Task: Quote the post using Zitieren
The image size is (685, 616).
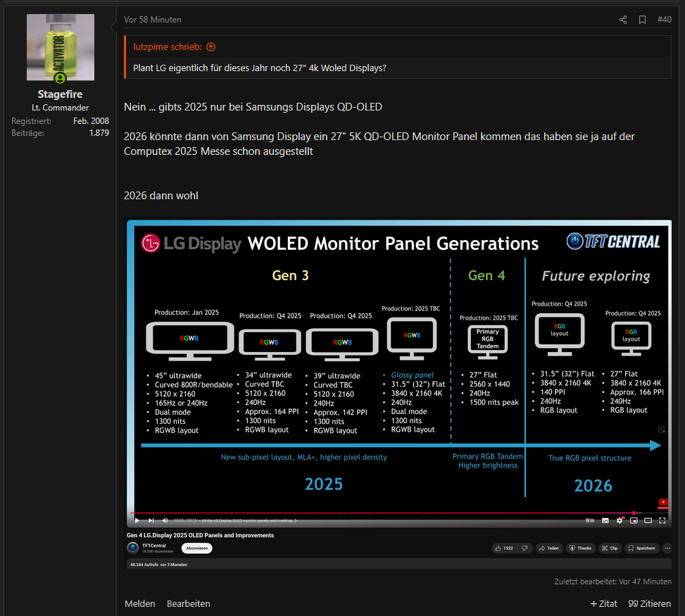Action: pos(649,603)
